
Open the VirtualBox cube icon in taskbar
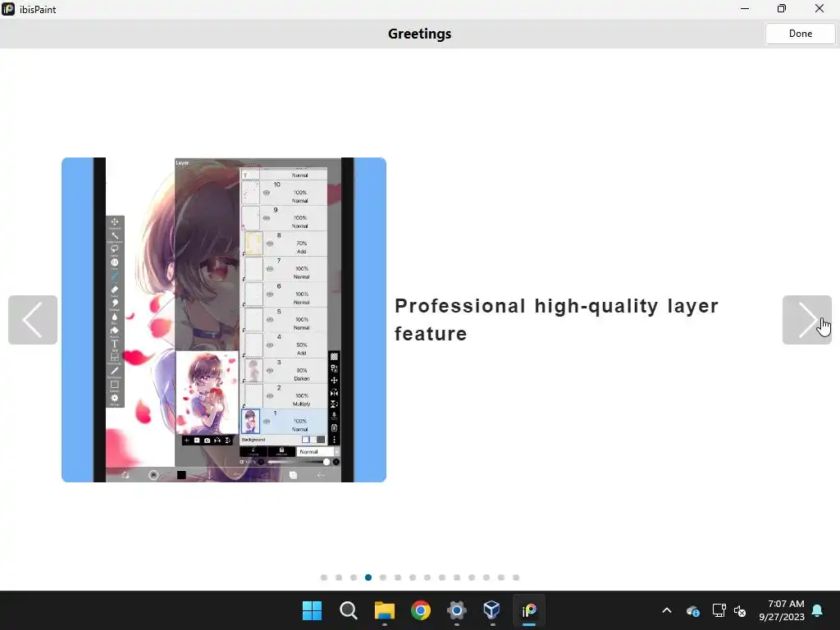tap(492, 610)
